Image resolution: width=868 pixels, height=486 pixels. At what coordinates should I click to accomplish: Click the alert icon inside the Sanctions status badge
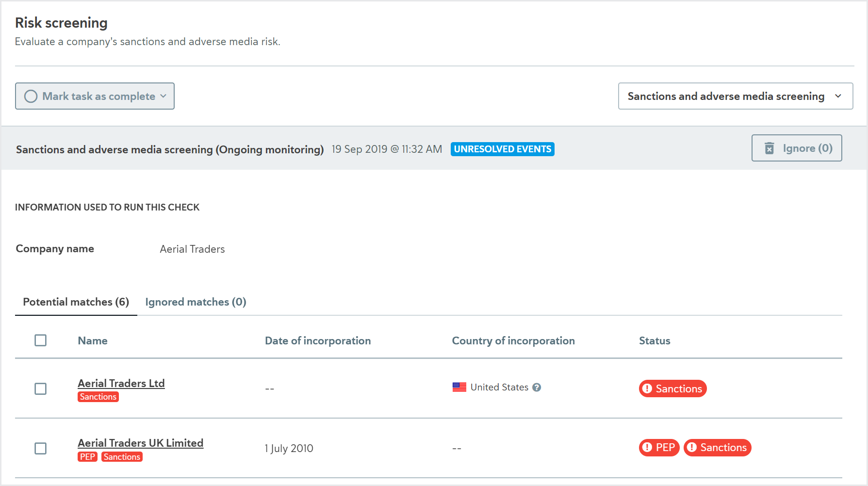point(649,389)
